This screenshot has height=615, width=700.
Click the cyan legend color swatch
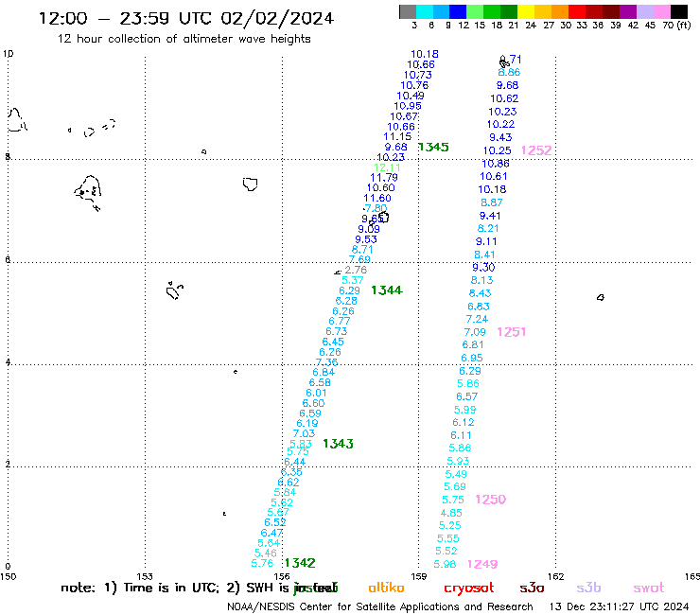pos(425,11)
